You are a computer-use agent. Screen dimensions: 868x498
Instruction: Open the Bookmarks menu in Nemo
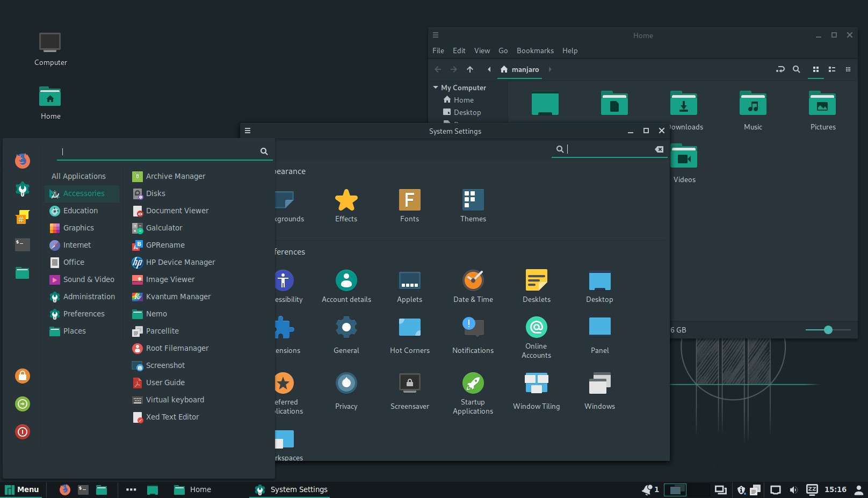(x=534, y=50)
